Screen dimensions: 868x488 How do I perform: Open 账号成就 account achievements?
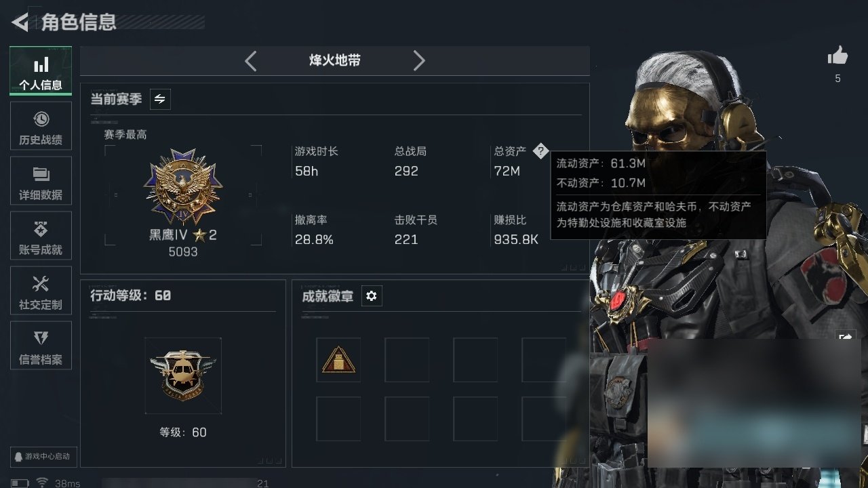[41, 236]
